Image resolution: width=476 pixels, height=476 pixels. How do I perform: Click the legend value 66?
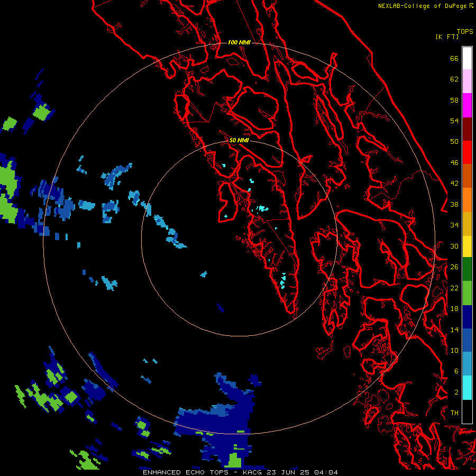coord(454,58)
